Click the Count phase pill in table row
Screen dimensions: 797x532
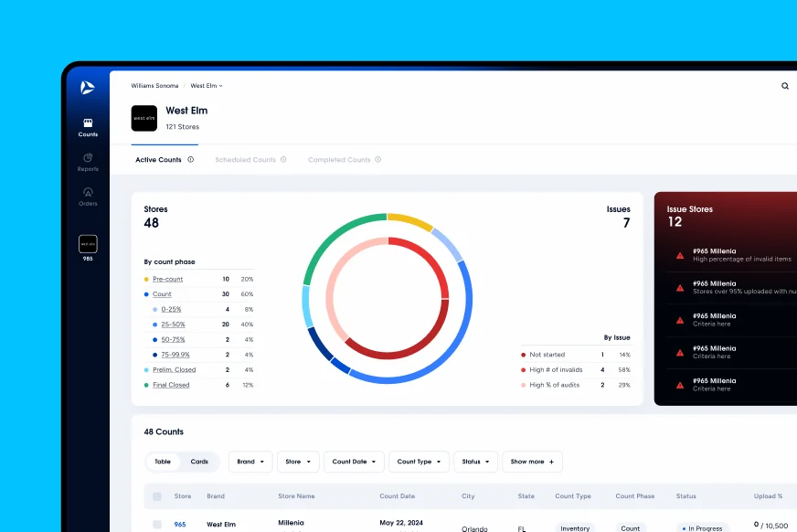(631, 527)
